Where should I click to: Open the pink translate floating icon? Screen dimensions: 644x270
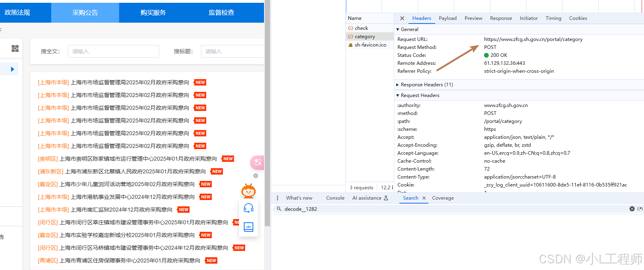click(x=257, y=162)
